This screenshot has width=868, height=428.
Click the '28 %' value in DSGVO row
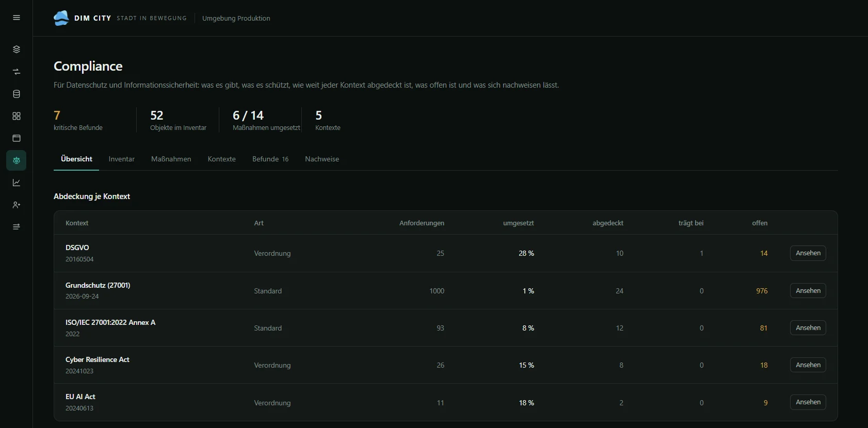(526, 253)
